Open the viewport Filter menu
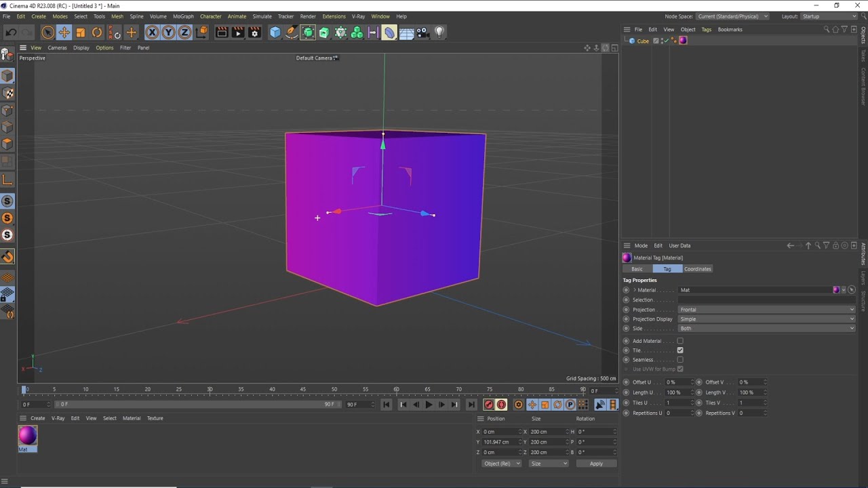Screen dimensions: 868x488 125,47
